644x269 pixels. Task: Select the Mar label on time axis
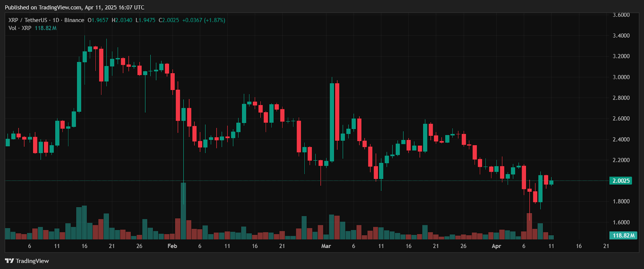coord(326,246)
